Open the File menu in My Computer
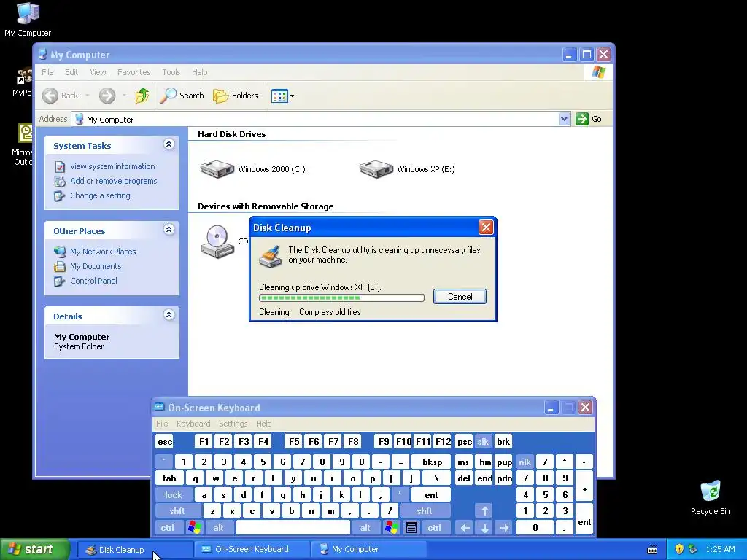Screen dimensions: 747x560 tap(47, 72)
